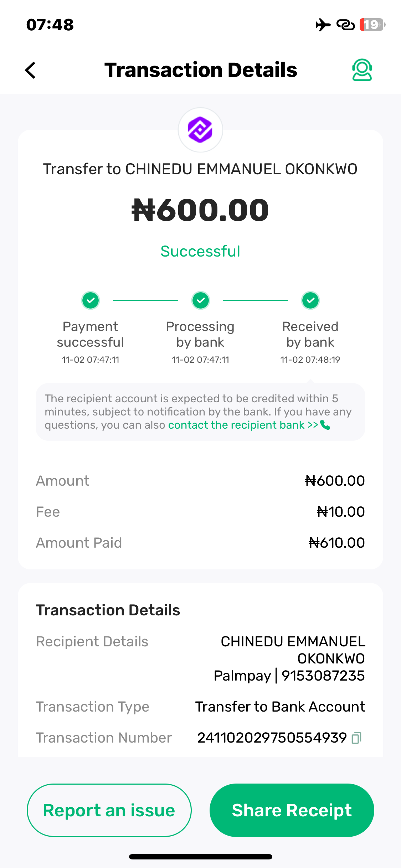Tap the purple Palmpay logo
This screenshot has width=401, height=868.
(200, 130)
